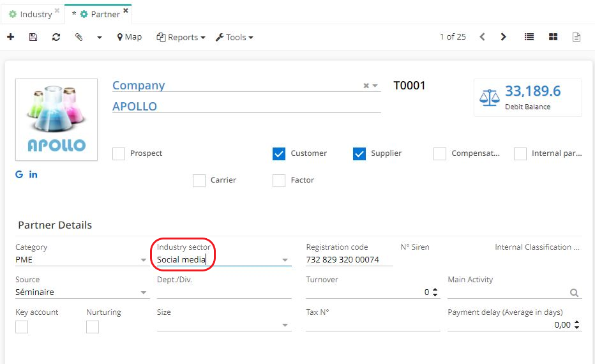Open attachments with the paperclip icon

point(79,37)
